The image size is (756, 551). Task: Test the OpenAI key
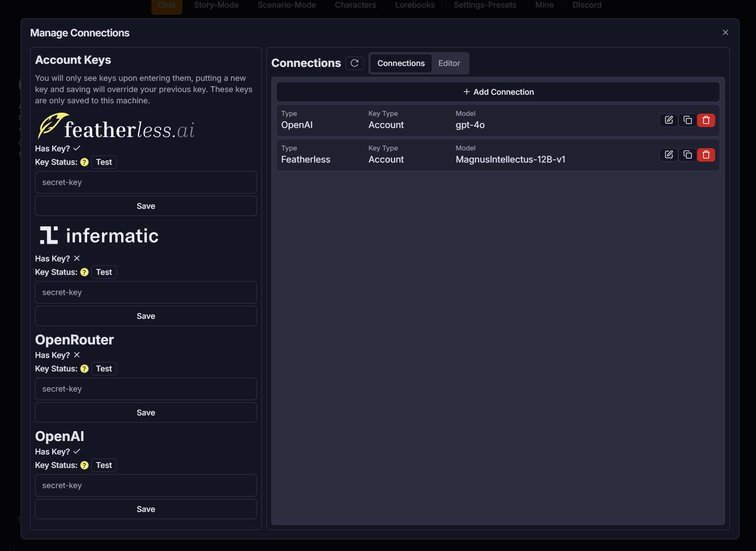point(104,465)
